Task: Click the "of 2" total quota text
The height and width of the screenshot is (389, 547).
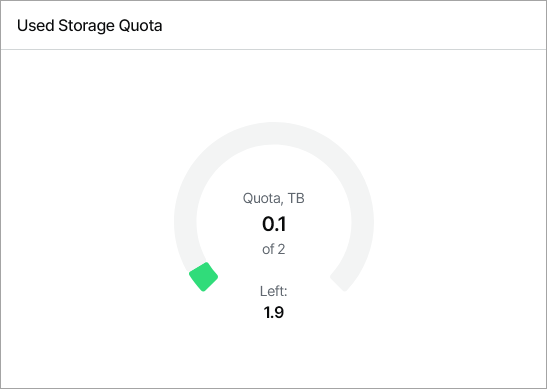Action: [274, 249]
